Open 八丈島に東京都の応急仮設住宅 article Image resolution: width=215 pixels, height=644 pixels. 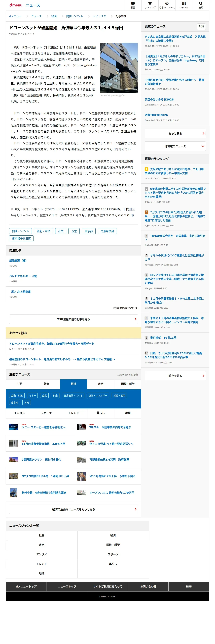tap(175, 39)
